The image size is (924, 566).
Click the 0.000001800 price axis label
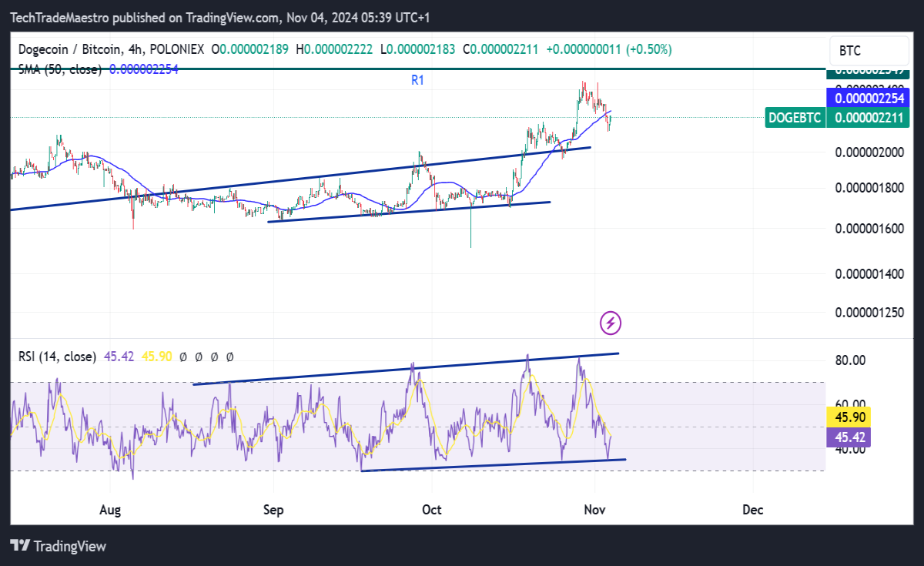tap(871, 187)
